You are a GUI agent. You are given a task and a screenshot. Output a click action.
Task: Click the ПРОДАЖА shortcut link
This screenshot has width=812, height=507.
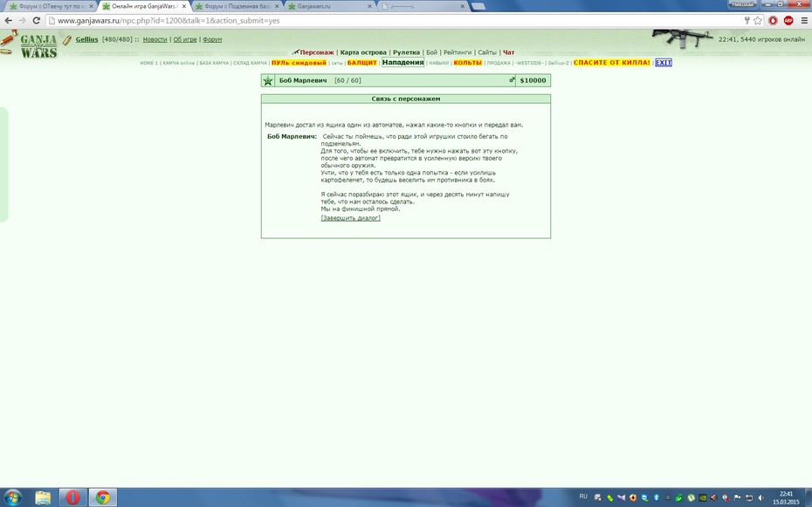pyautogui.click(x=499, y=63)
